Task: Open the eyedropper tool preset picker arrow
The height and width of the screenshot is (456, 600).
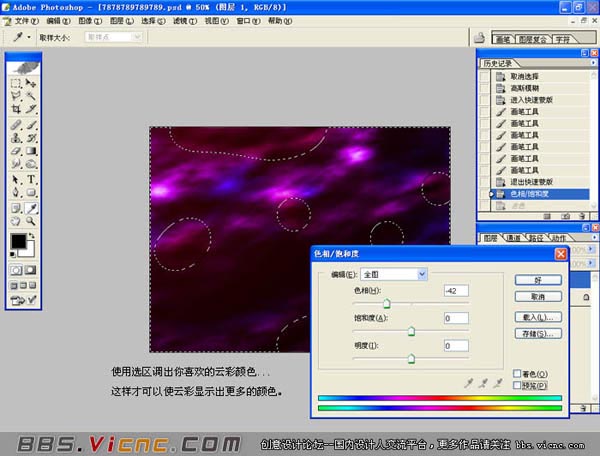Action: [x=29, y=37]
